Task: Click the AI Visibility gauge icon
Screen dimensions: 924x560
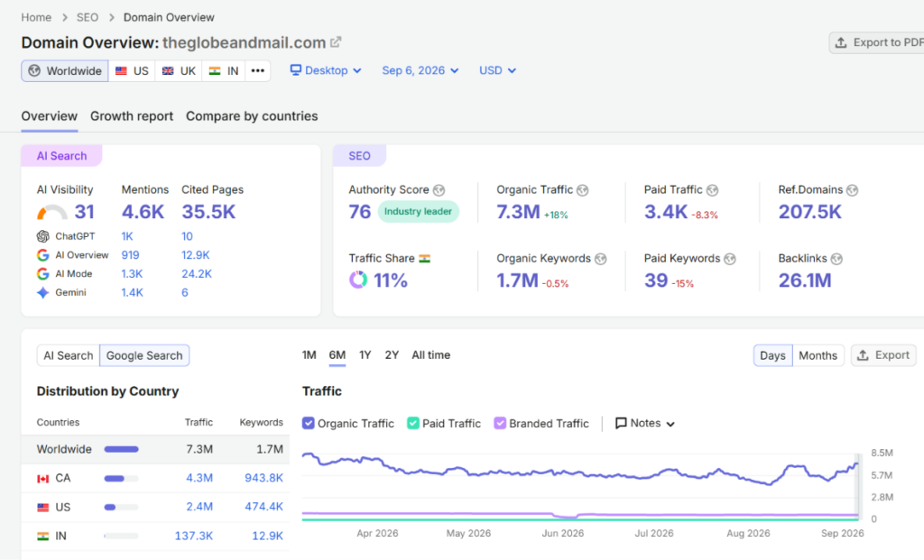Action: pyautogui.click(x=51, y=212)
